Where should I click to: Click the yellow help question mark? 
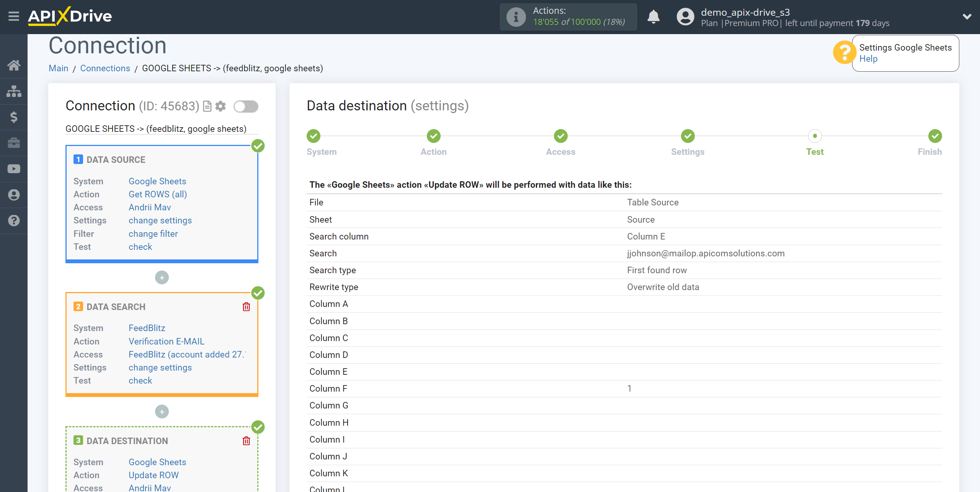click(x=844, y=53)
